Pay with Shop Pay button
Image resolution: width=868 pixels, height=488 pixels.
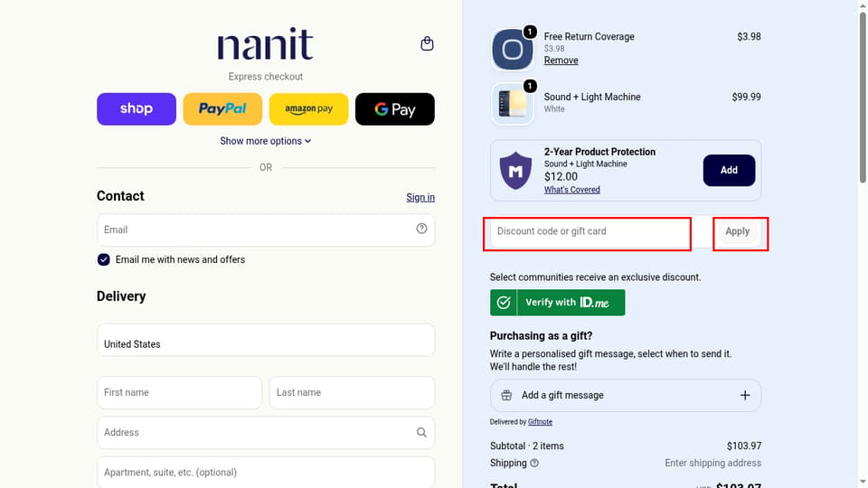(137, 109)
